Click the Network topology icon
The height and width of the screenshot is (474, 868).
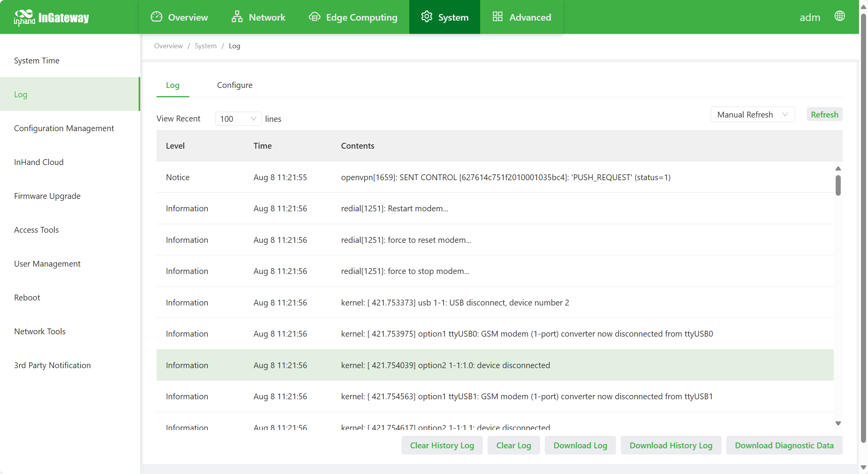pos(237,17)
